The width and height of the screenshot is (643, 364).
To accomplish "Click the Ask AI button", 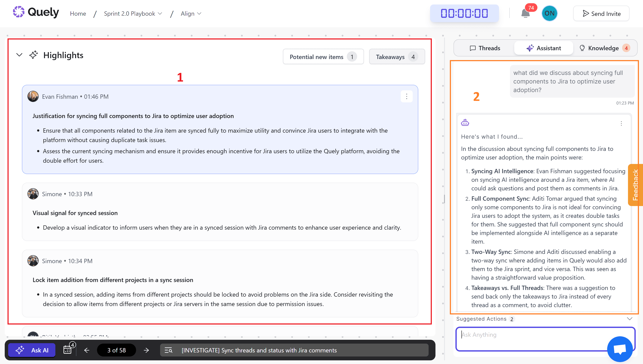I will (32, 350).
